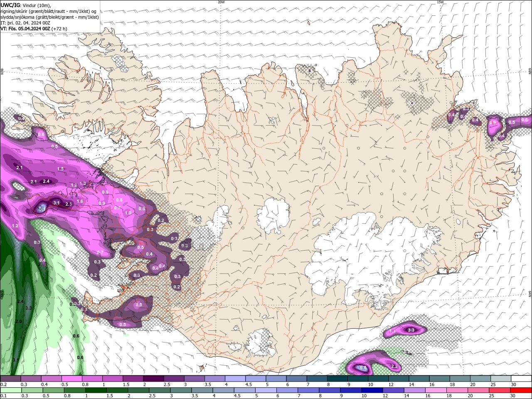
Task: Click the 0.1 label in the rain legend
Action: click(x=3, y=396)
